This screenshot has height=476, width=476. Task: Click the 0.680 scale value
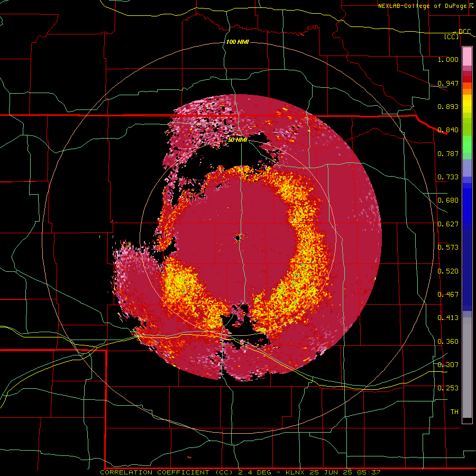click(448, 200)
